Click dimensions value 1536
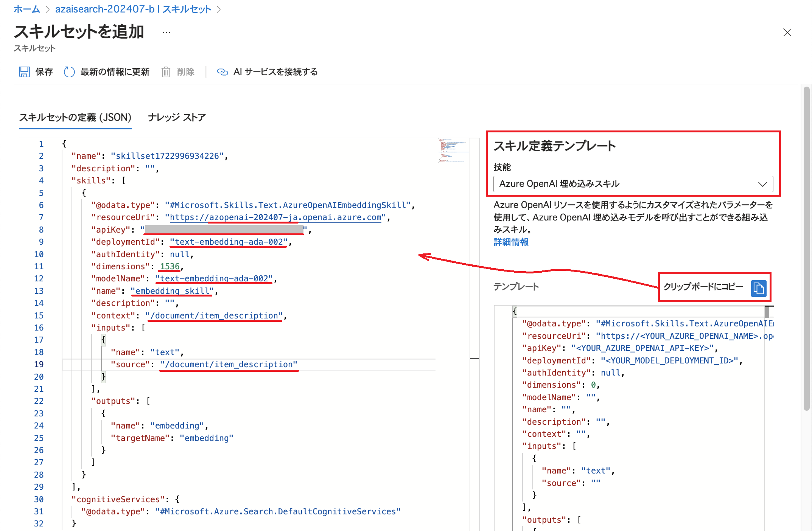 (170, 267)
